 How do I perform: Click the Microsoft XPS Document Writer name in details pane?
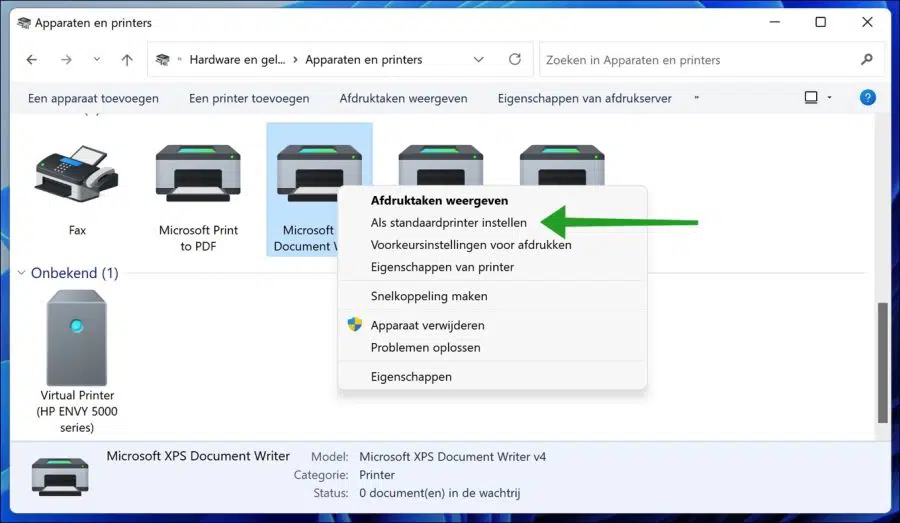pos(198,456)
